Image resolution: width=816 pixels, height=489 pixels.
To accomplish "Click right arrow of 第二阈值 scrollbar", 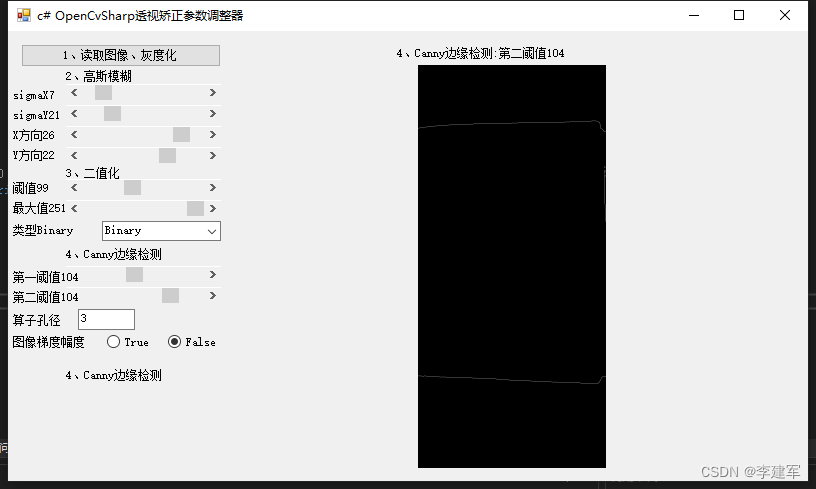I will pos(212,295).
